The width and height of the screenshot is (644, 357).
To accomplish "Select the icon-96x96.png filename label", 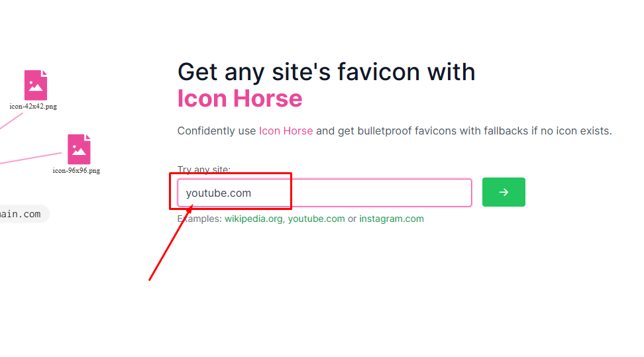I will (76, 170).
